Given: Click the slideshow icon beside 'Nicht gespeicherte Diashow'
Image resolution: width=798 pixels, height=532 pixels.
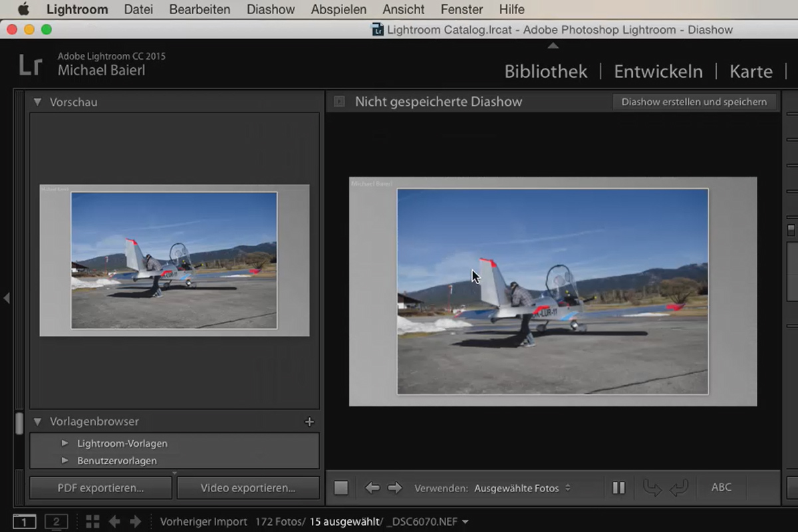Looking at the screenshot, I should pos(339,102).
